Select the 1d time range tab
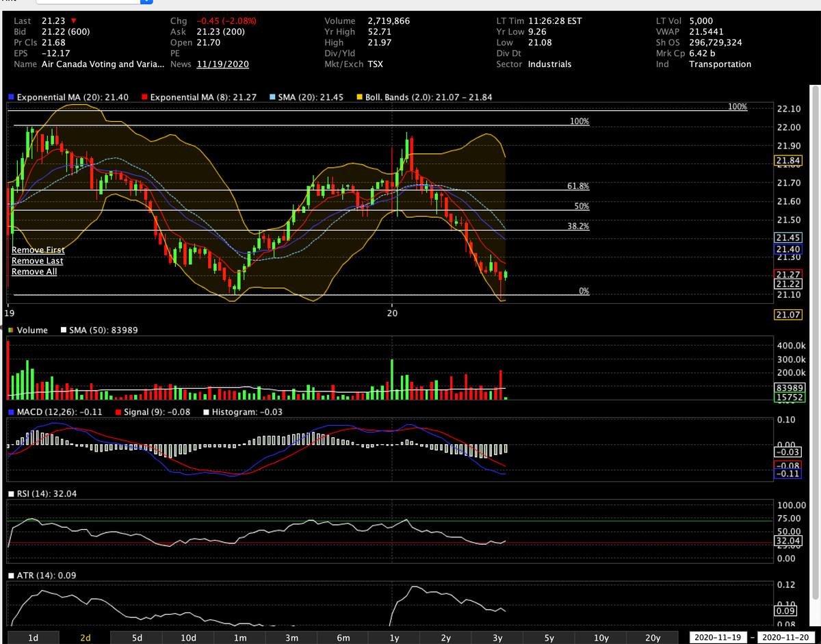 pos(33,638)
